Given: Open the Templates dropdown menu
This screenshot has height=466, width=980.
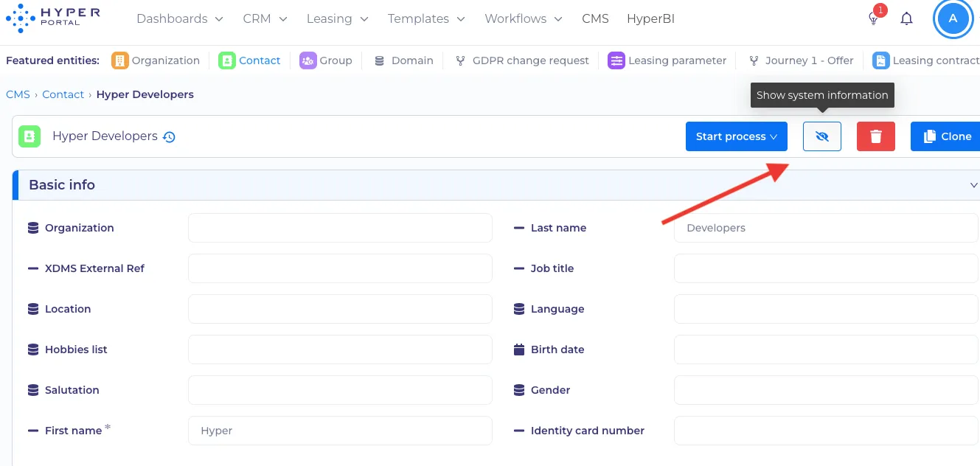Looking at the screenshot, I should [426, 18].
